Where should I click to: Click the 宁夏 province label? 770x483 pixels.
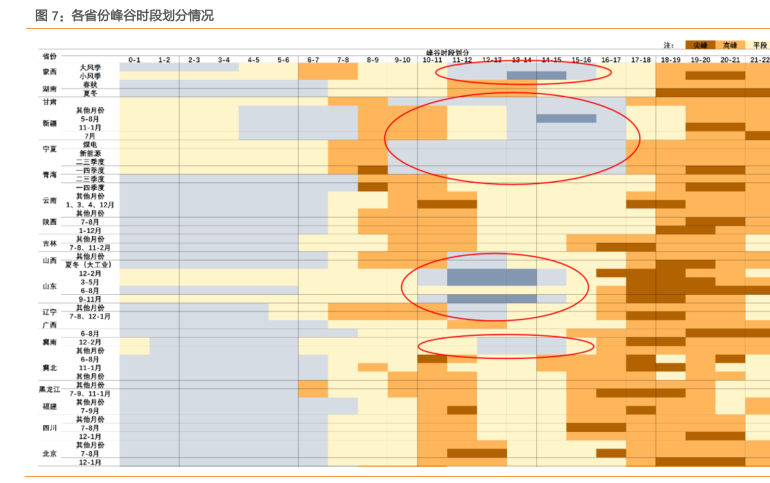click(50, 149)
